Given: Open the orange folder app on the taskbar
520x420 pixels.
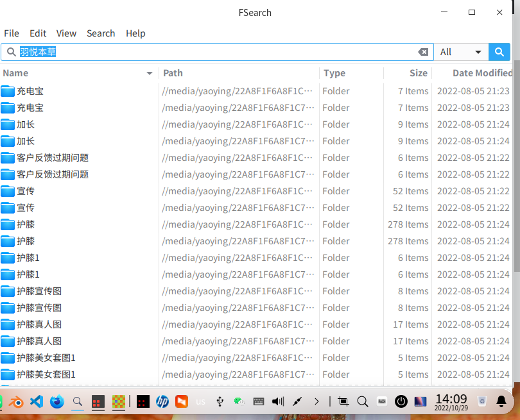Looking at the screenshot, I should click(x=182, y=401).
